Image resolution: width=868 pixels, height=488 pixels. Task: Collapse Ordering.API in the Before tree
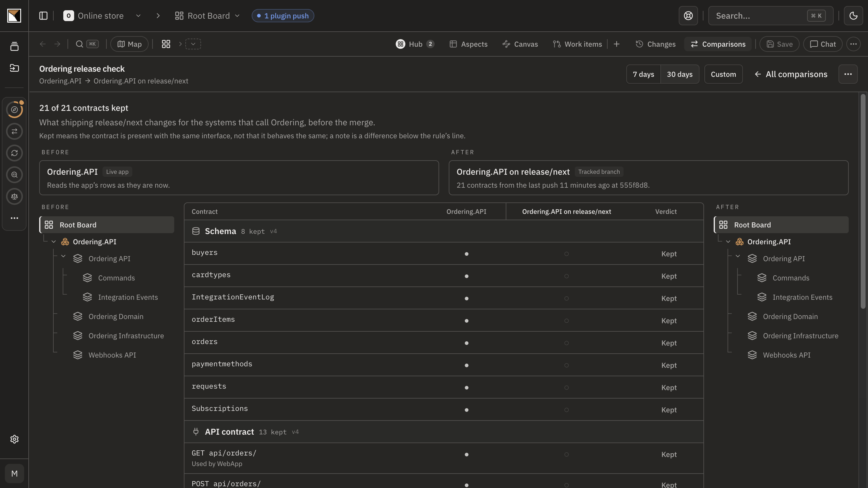click(x=54, y=242)
